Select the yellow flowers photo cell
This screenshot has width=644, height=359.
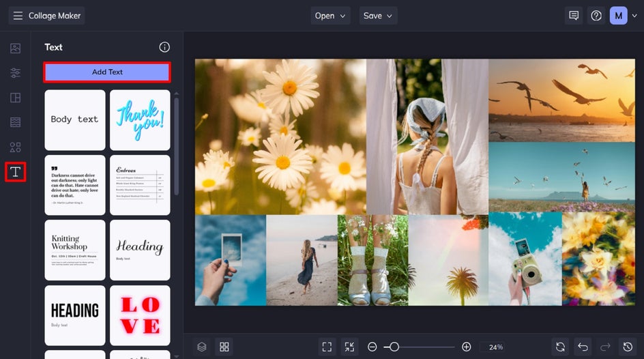click(598, 259)
